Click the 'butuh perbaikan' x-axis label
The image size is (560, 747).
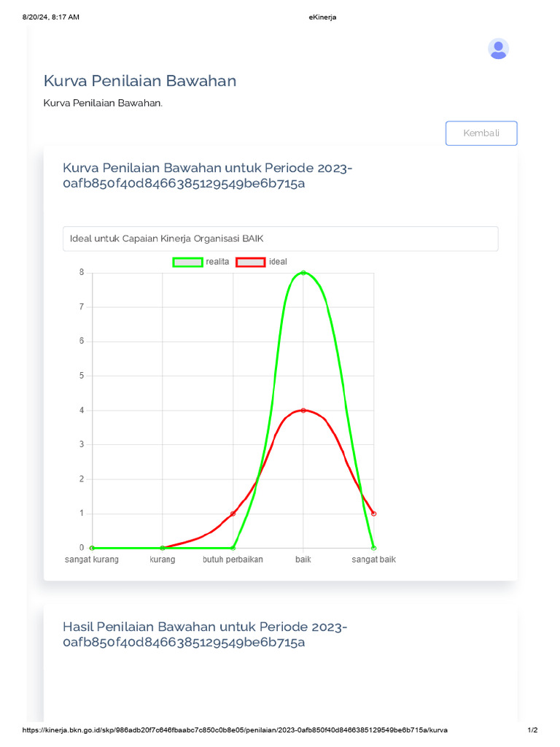tap(233, 560)
